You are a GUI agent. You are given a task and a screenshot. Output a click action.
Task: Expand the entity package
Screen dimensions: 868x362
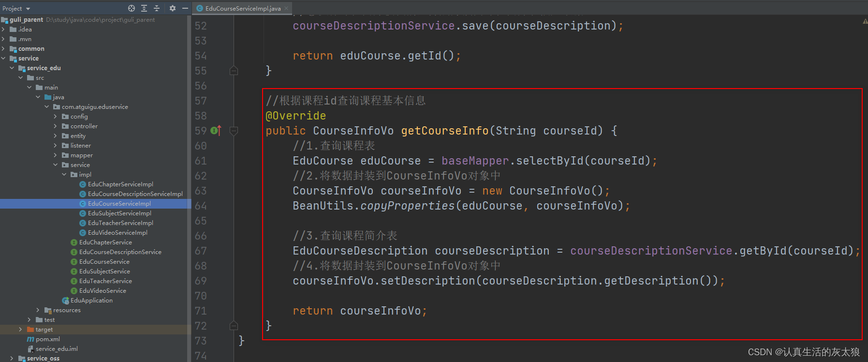(56, 136)
